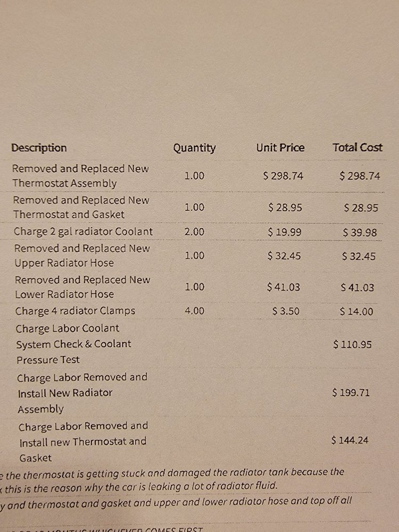Click the $39.98 total cost
This screenshot has height=532, width=399.
coord(360,232)
